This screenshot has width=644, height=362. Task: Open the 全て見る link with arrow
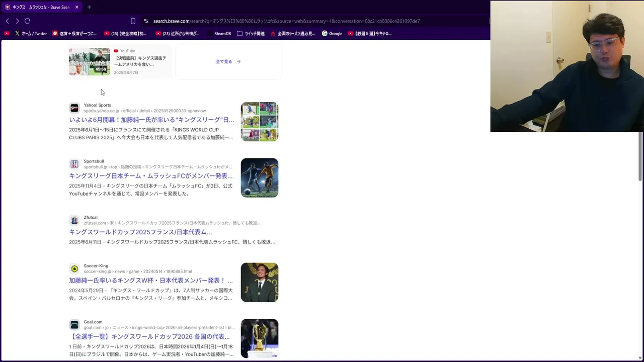point(228,62)
